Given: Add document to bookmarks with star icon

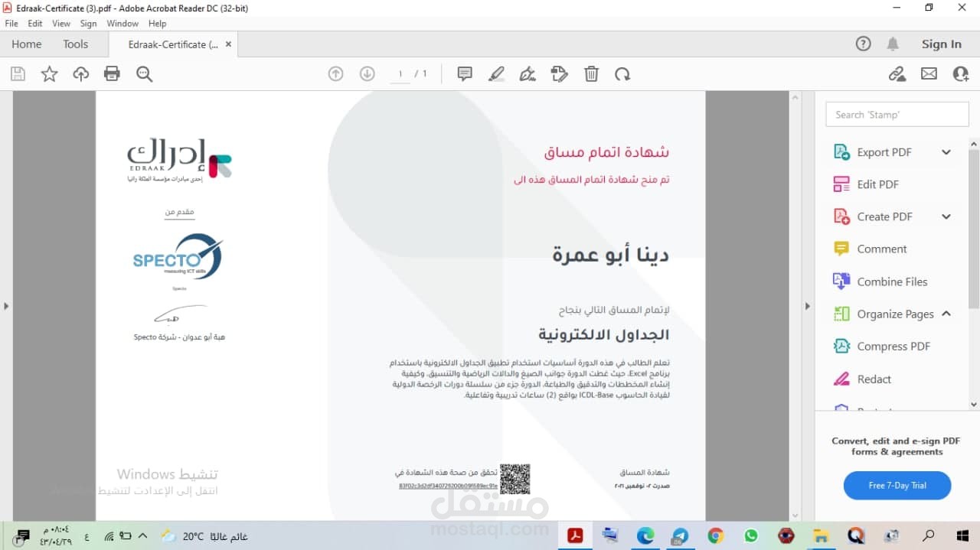Looking at the screenshot, I should 49,74.
